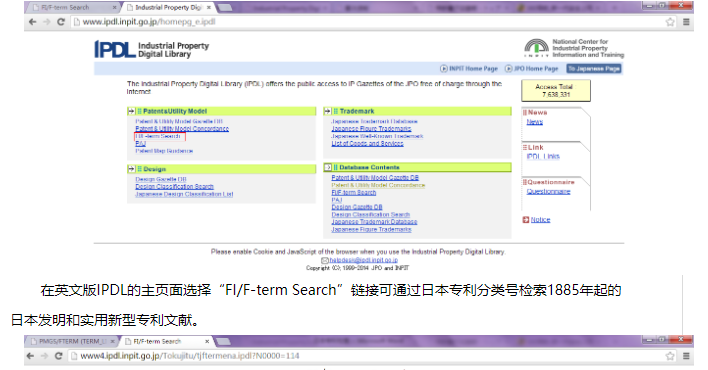Click forward arrow in upper browser window

[x=47, y=22]
